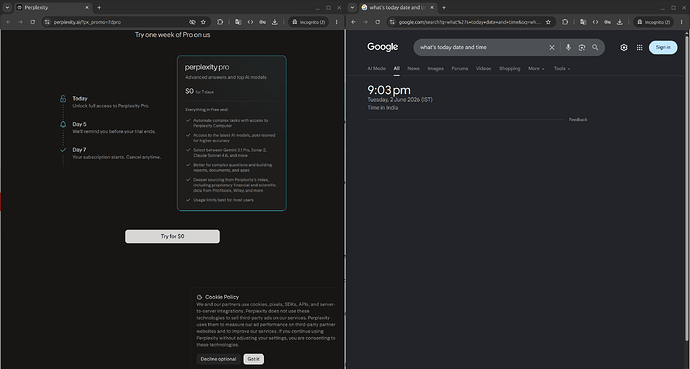This screenshot has width=690, height=369.
Task: Reload the Perplexity tab
Action: click(33, 22)
